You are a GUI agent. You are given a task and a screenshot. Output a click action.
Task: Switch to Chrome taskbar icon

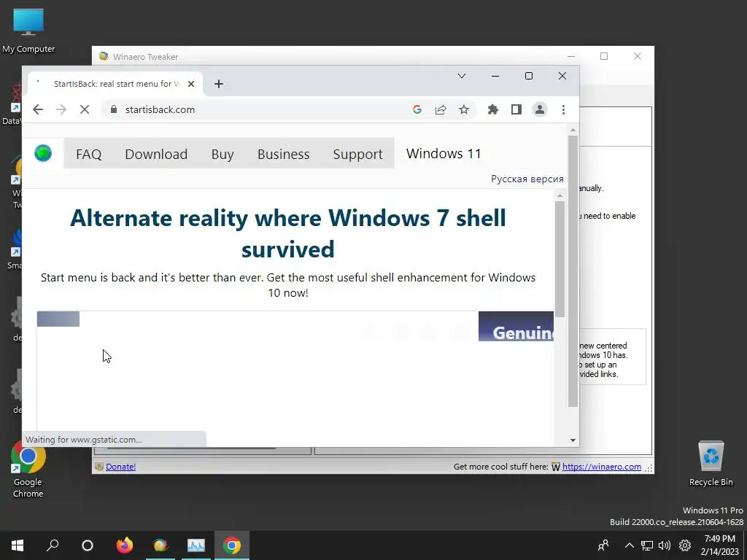[x=231, y=545]
